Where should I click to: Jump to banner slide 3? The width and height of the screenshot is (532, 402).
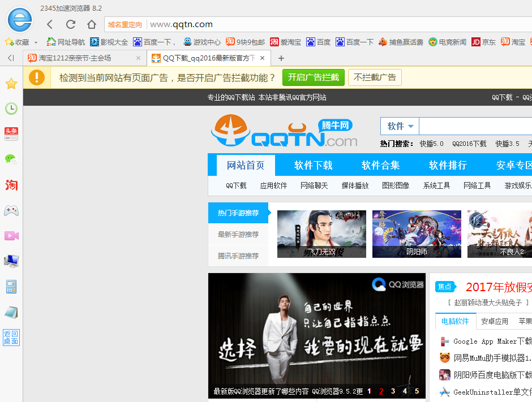[393, 391]
